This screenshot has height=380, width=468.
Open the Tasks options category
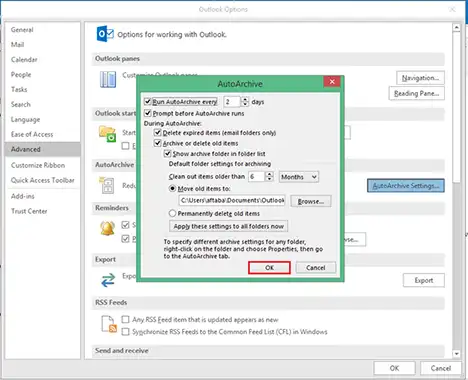pyautogui.click(x=19, y=89)
